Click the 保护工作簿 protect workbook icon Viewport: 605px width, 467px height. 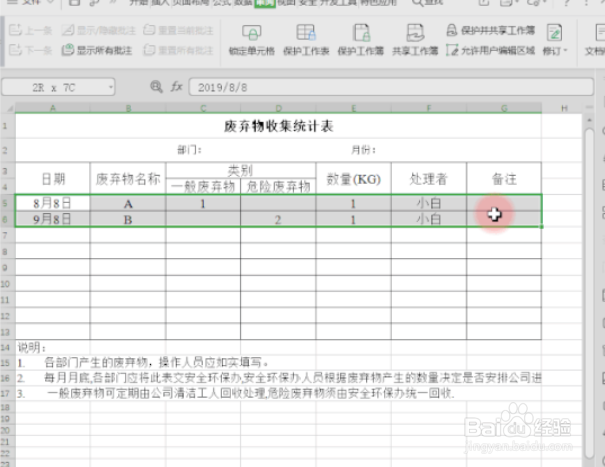(361, 33)
